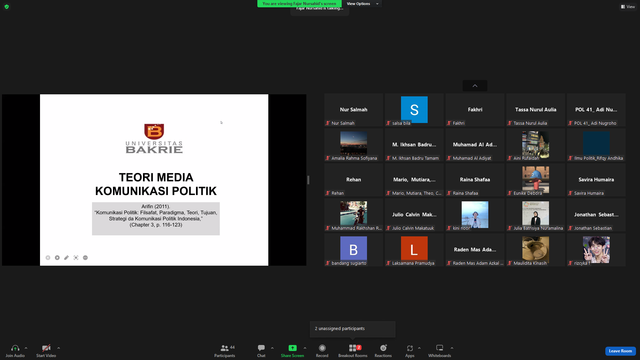Click the Universitas Bakrie logo on slide
640x360 pixels.
[x=154, y=138]
